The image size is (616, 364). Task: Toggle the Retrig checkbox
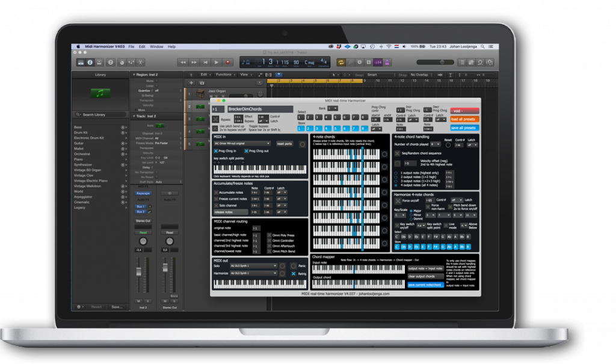click(x=294, y=274)
